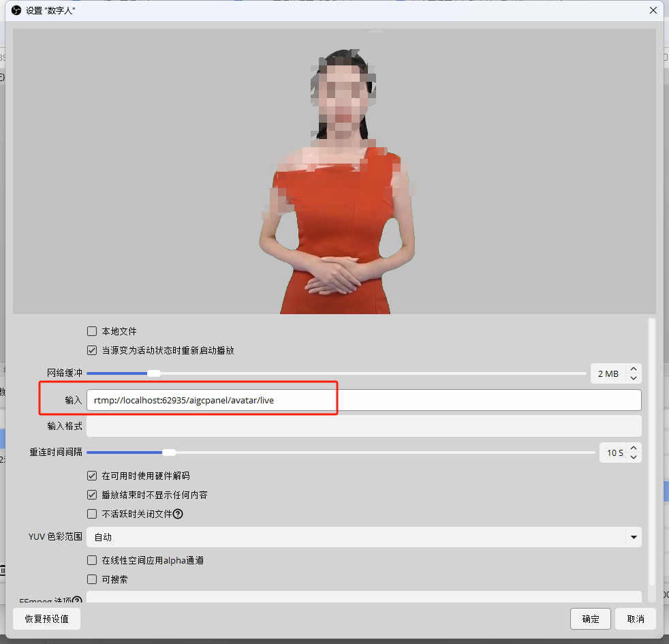
Task: Click the digital avatar video preview
Action: point(334,171)
